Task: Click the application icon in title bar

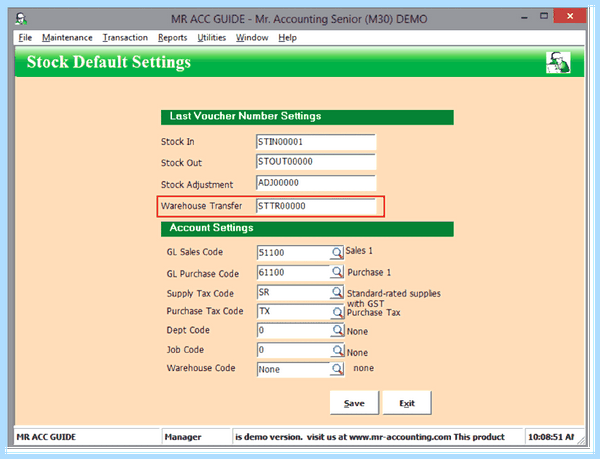Action: 21,18
